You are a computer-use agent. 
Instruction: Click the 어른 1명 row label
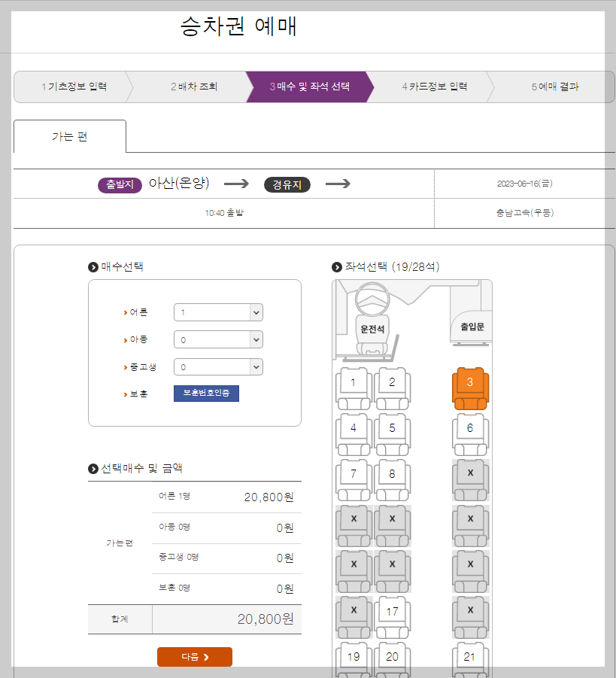point(174,496)
